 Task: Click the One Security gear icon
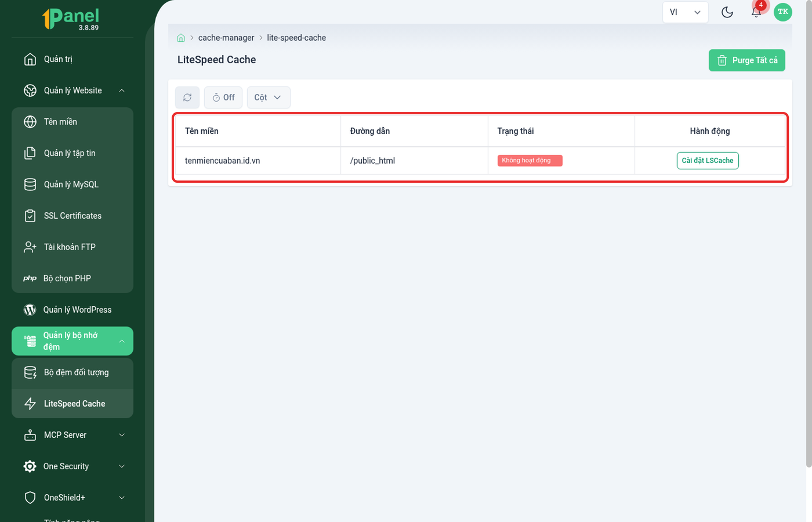point(30,466)
